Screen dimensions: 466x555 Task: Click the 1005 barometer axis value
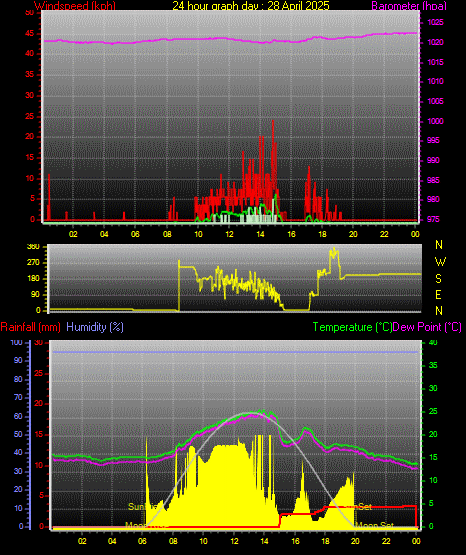click(x=435, y=101)
